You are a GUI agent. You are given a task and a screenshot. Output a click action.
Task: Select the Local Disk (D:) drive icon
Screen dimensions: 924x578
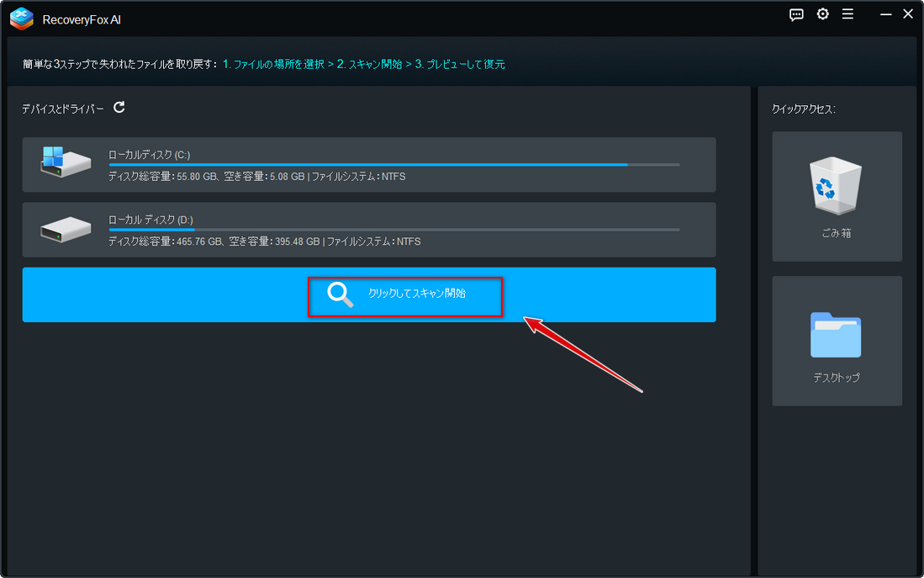coord(66,229)
